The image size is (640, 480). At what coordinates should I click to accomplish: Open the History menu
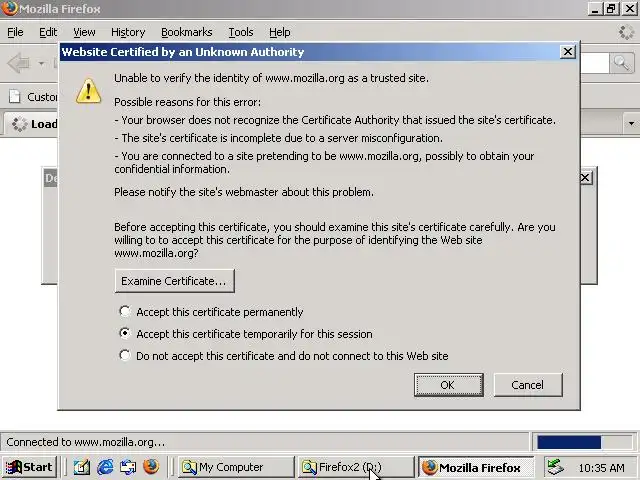[128, 32]
